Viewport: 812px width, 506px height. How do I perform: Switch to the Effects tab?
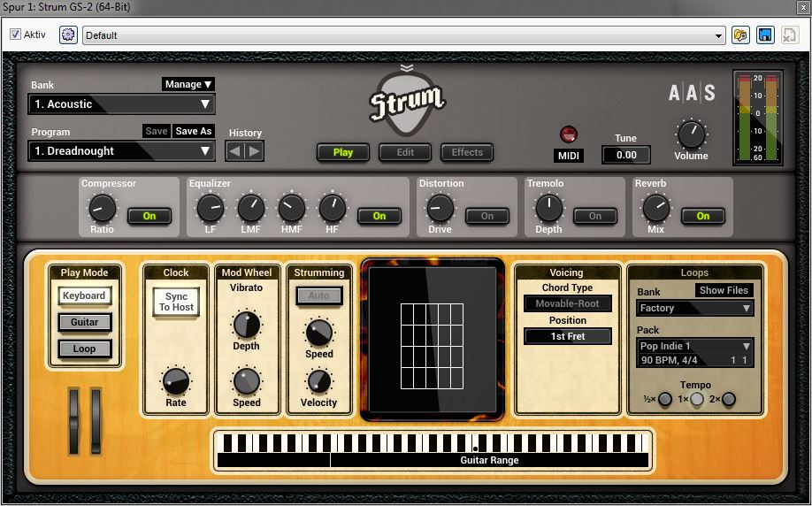467,152
